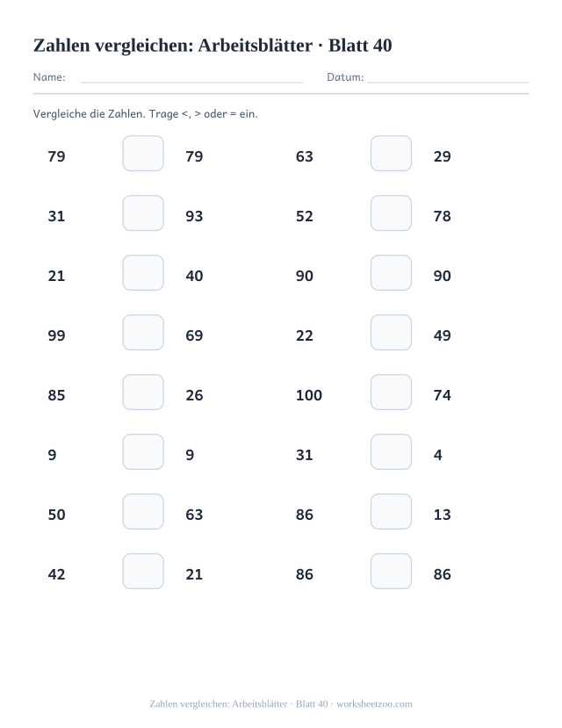Image resolution: width=562 pixels, height=728 pixels.
Task: Open the worksheetzoo.com footer link
Action: 374,704
